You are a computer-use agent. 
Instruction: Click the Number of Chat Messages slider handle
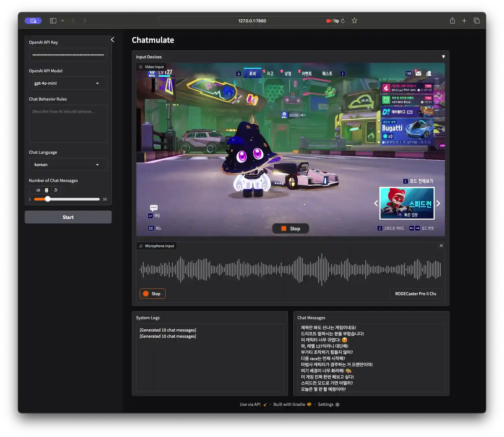pos(48,199)
